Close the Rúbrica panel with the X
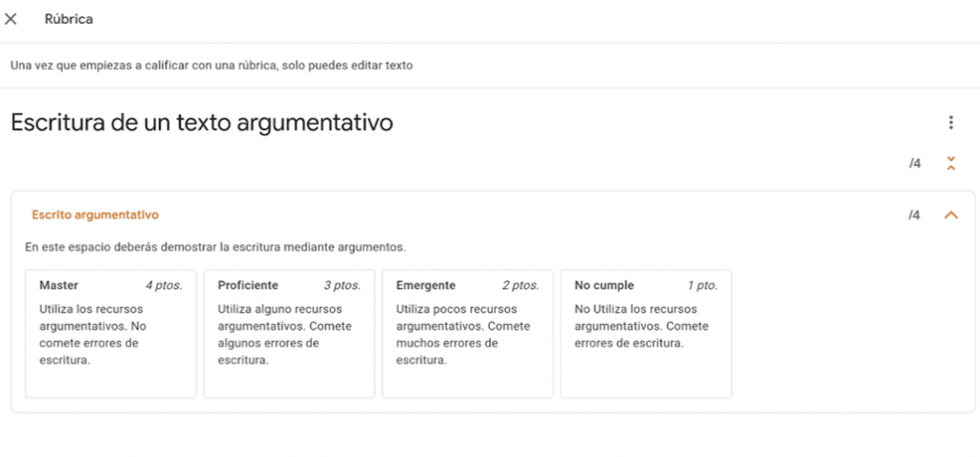 [x=11, y=19]
